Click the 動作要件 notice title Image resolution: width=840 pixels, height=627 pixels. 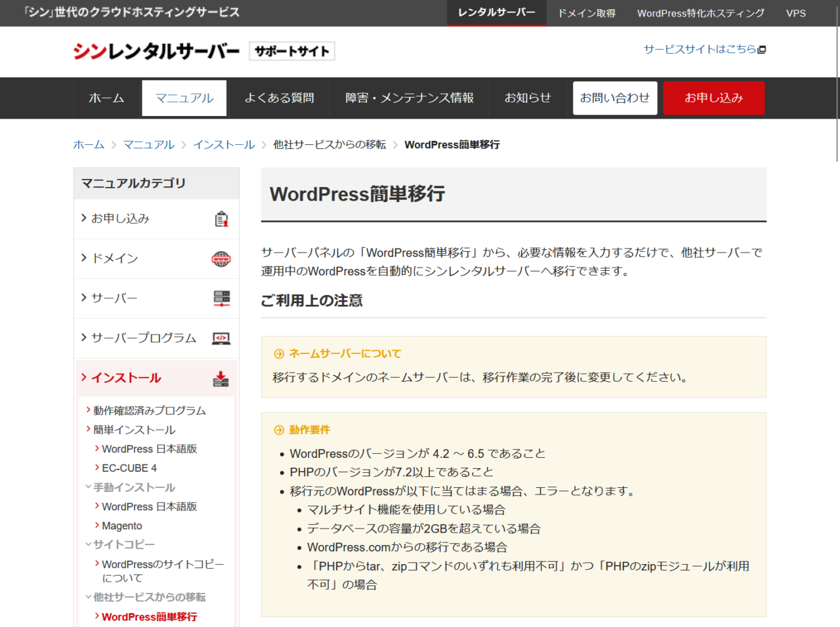click(x=310, y=430)
